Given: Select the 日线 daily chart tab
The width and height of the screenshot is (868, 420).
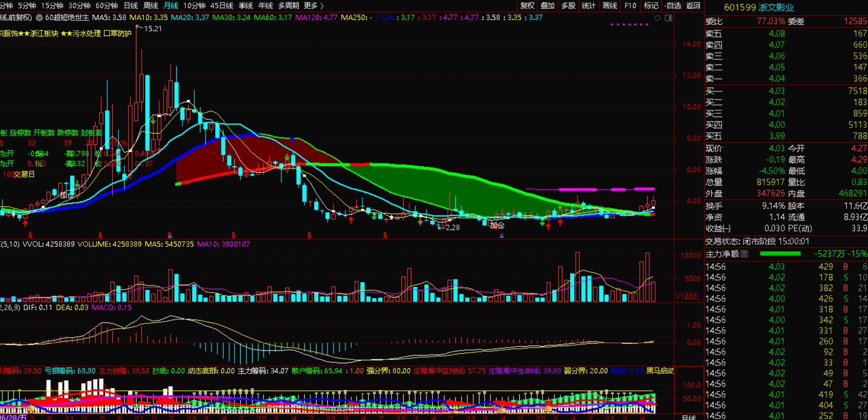Looking at the screenshot, I should tap(131, 6).
